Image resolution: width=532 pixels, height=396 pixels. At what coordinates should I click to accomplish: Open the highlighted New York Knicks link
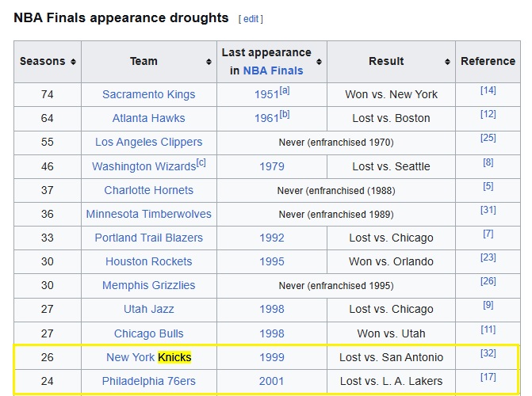(148, 357)
